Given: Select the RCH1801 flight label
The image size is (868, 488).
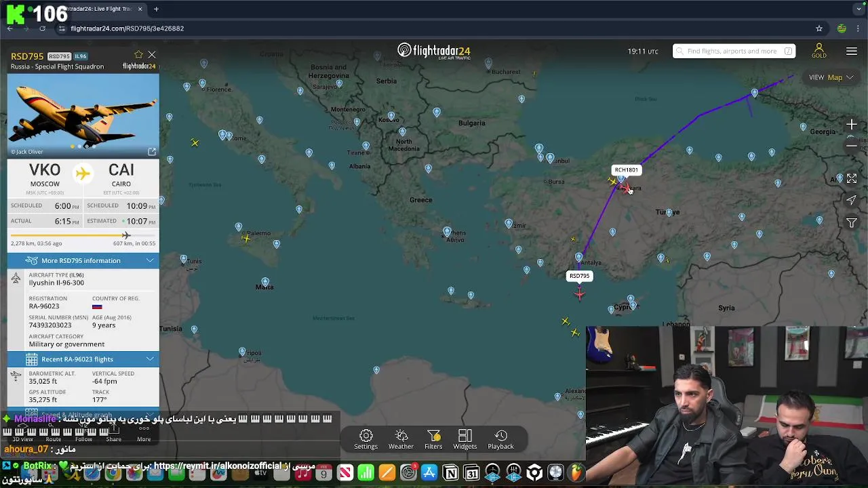Looking at the screenshot, I should 626,170.
